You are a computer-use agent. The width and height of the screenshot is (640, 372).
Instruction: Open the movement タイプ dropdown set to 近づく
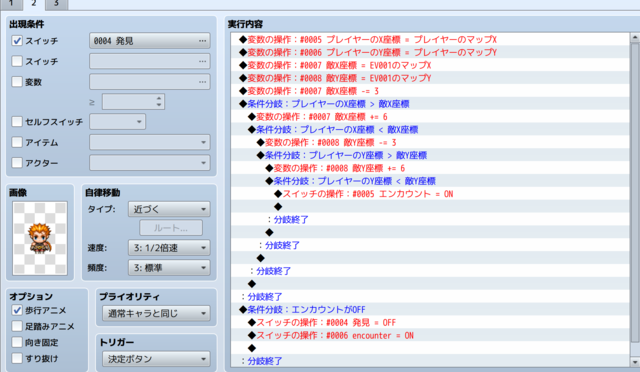169,209
